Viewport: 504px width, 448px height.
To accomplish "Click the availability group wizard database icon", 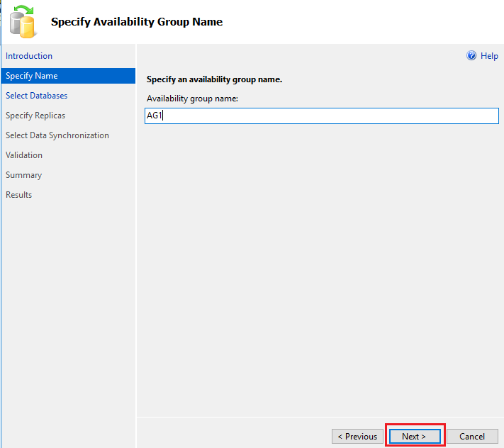I will tap(23, 21).
